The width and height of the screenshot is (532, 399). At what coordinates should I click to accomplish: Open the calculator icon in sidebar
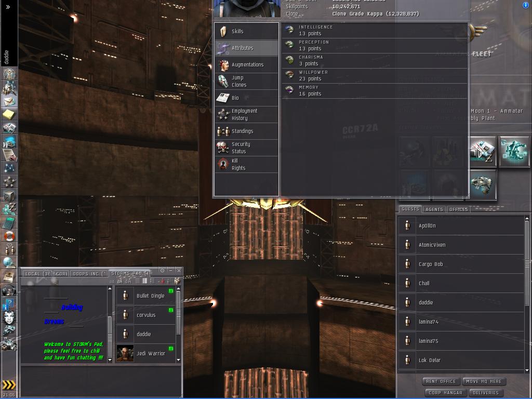tap(9, 222)
